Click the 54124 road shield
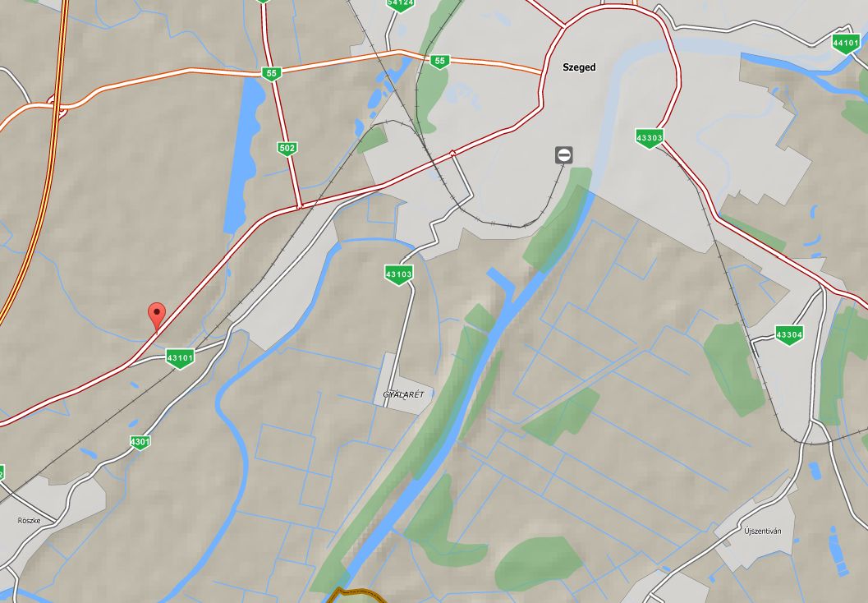Image resolution: width=868 pixels, height=603 pixels. pos(400,4)
